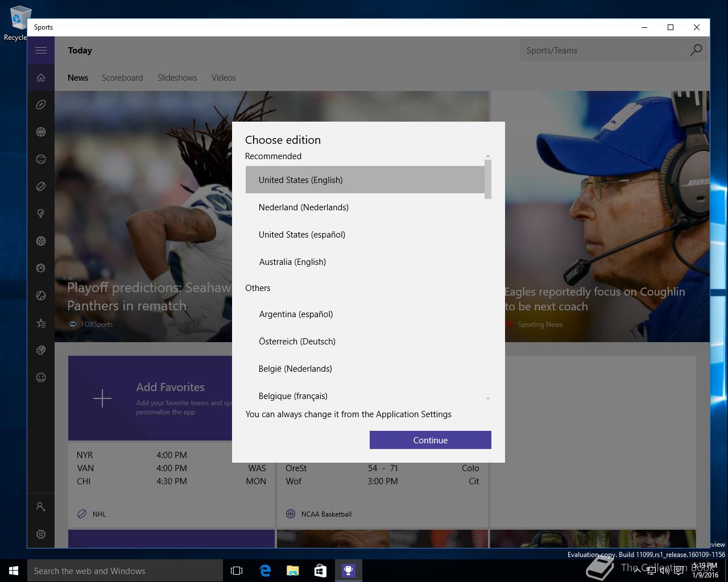728x582 pixels.
Task: Click the OreSt 54 - 71 score row
Action: (382, 468)
